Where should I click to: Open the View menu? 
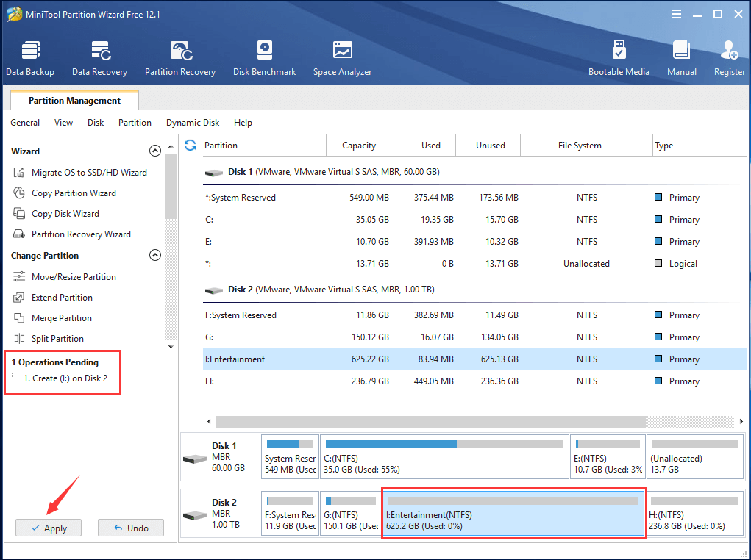64,123
